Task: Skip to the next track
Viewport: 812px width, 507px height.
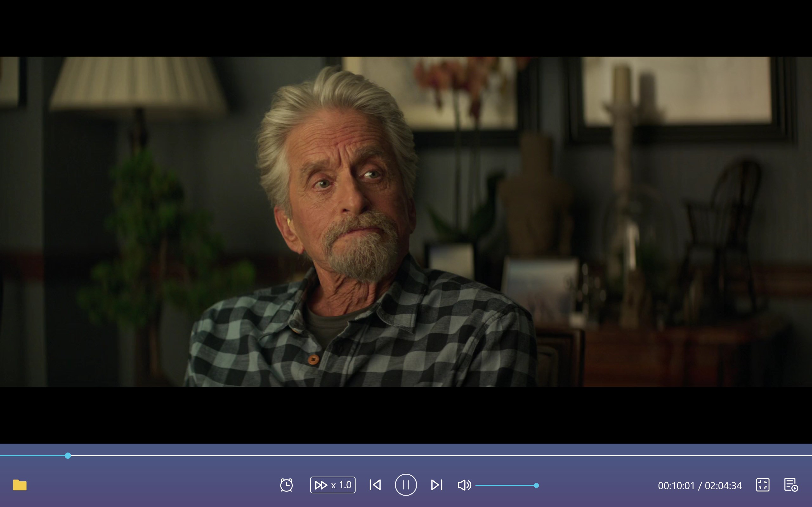Action: (436, 485)
